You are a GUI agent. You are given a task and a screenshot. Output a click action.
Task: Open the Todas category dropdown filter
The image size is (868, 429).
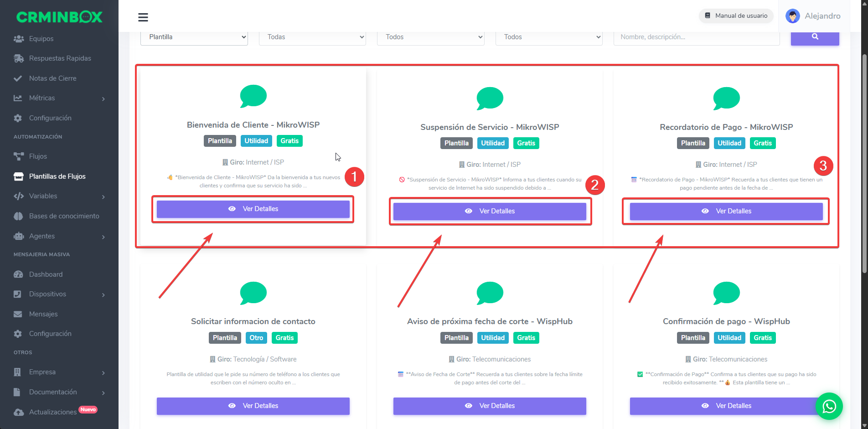[x=312, y=37]
